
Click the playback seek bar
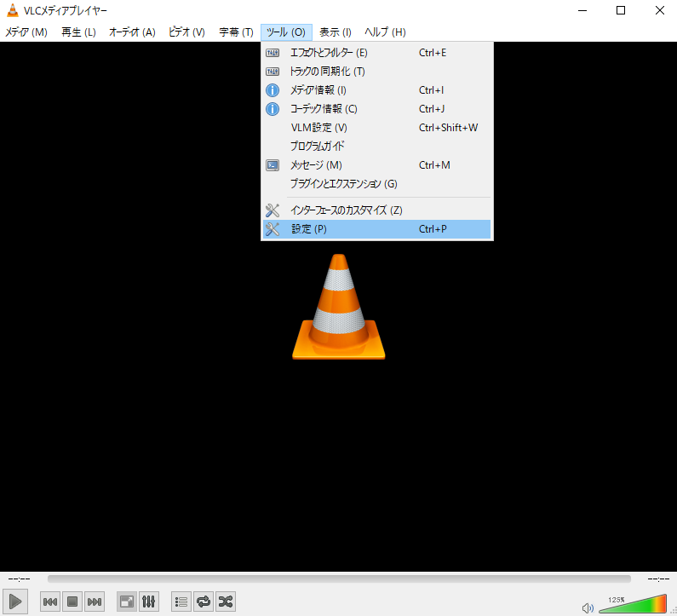tap(339, 579)
